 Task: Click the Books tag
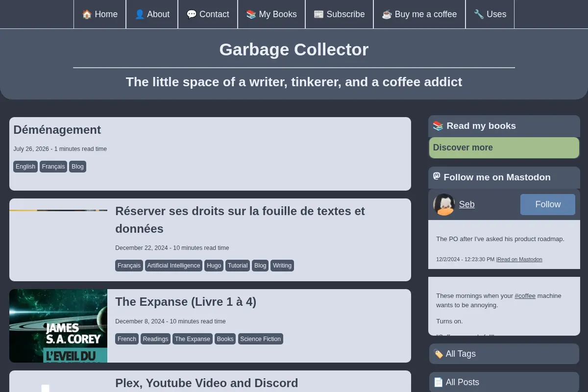225,339
